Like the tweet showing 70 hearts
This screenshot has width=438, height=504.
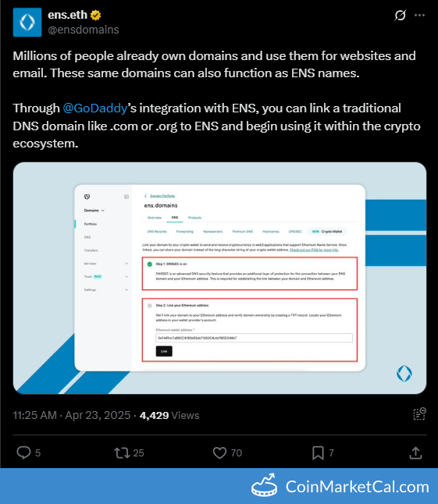point(219,453)
